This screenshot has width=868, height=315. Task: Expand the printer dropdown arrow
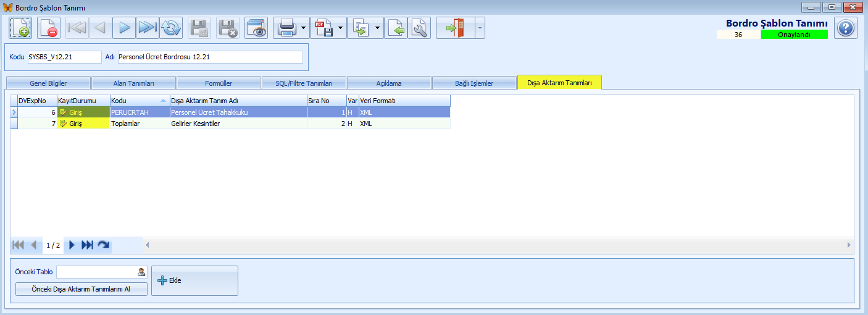[x=304, y=28]
